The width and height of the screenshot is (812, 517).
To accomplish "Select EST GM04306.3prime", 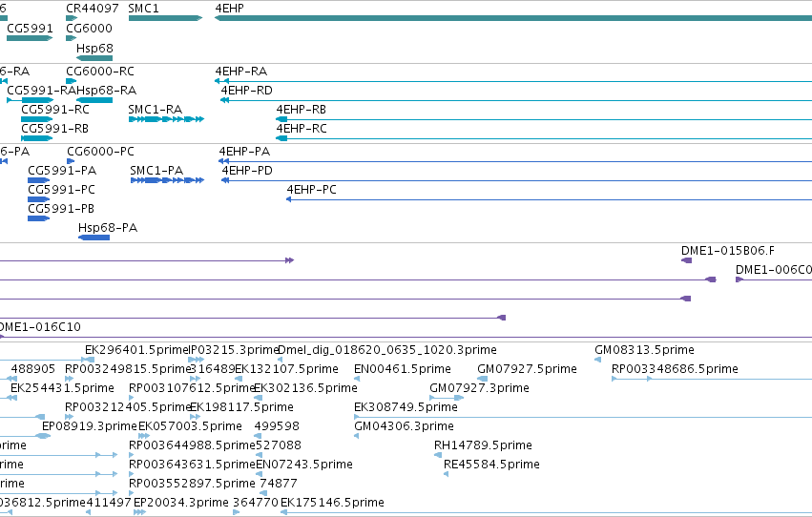I will click(356, 436).
